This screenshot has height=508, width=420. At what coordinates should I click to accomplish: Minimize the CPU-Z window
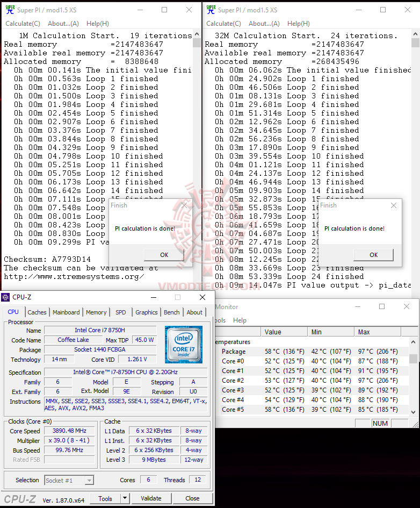click(x=154, y=297)
